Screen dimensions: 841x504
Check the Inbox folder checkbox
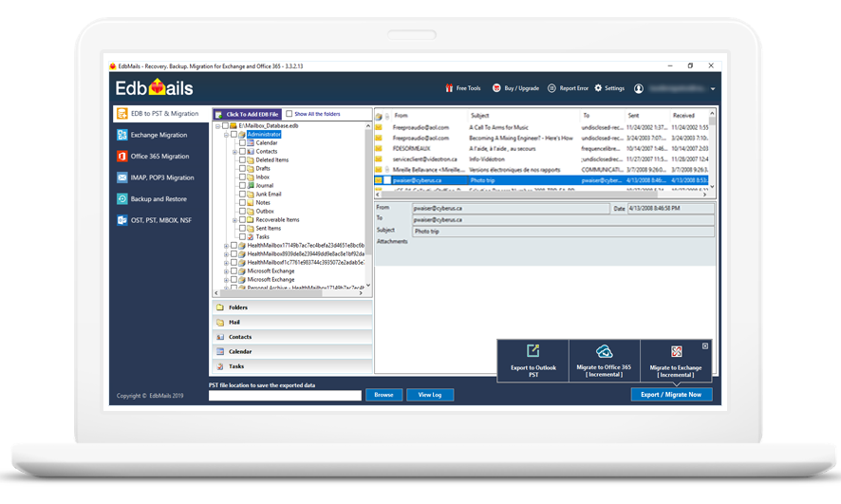tap(242, 177)
